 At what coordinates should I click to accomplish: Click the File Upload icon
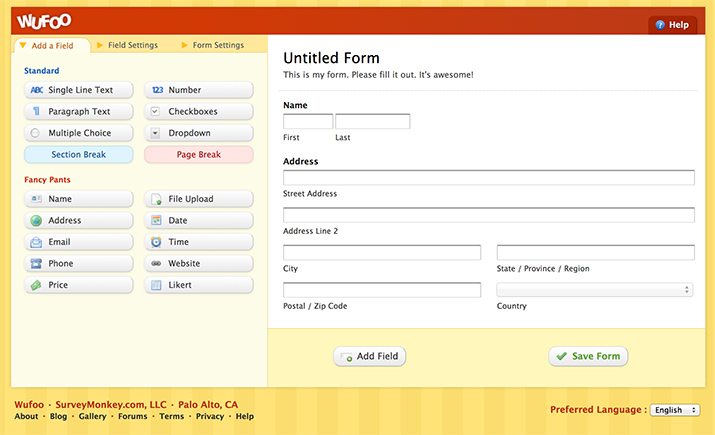coord(156,199)
